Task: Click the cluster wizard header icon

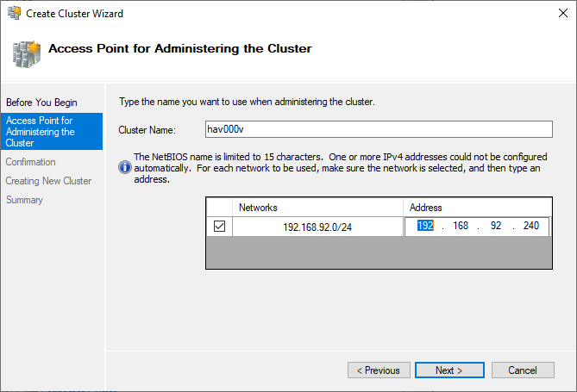Action: click(x=25, y=53)
